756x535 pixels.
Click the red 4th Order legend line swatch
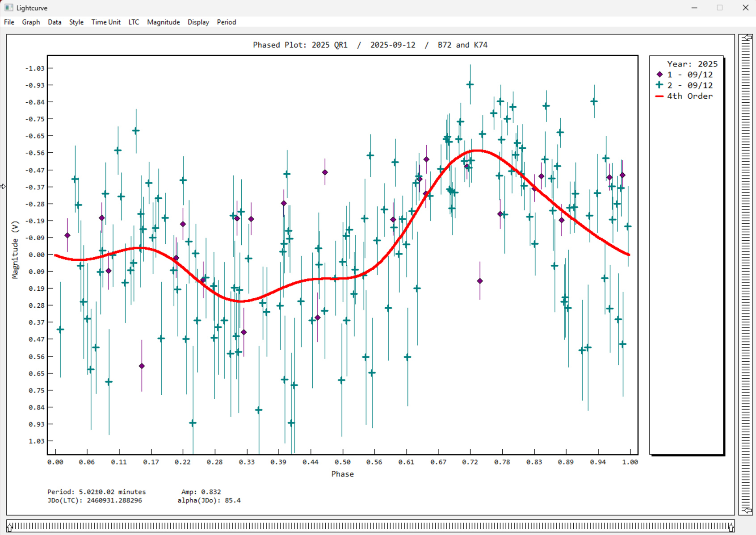pyautogui.click(x=659, y=96)
